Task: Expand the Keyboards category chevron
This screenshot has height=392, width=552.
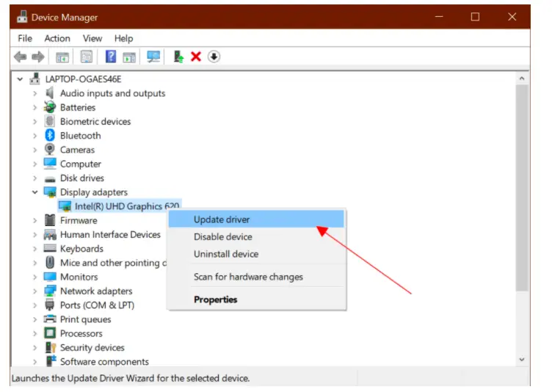Action: pyautogui.click(x=34, y=249)
